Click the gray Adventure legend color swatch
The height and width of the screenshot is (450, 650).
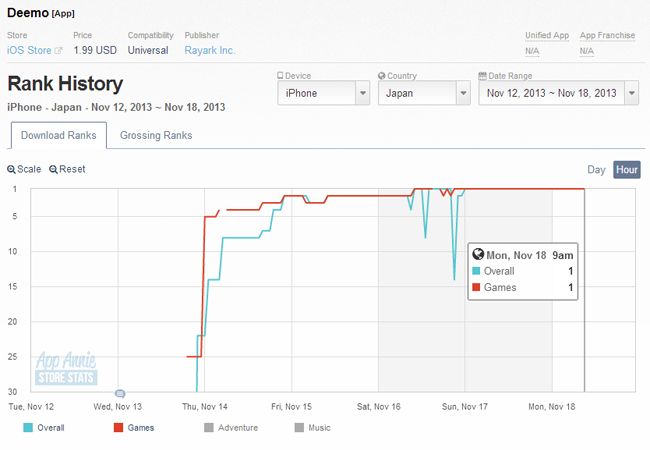click(209, 428)
